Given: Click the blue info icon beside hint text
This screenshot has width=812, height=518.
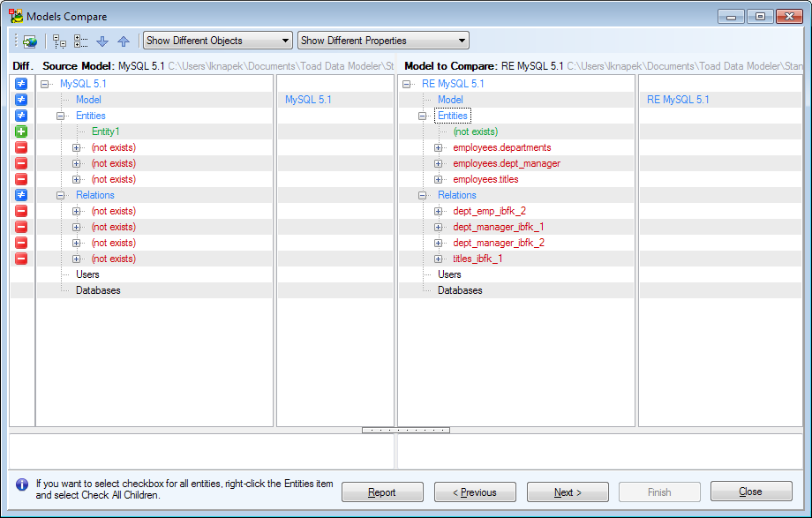Looking at the screenshot, I should [x=22, y=484].
